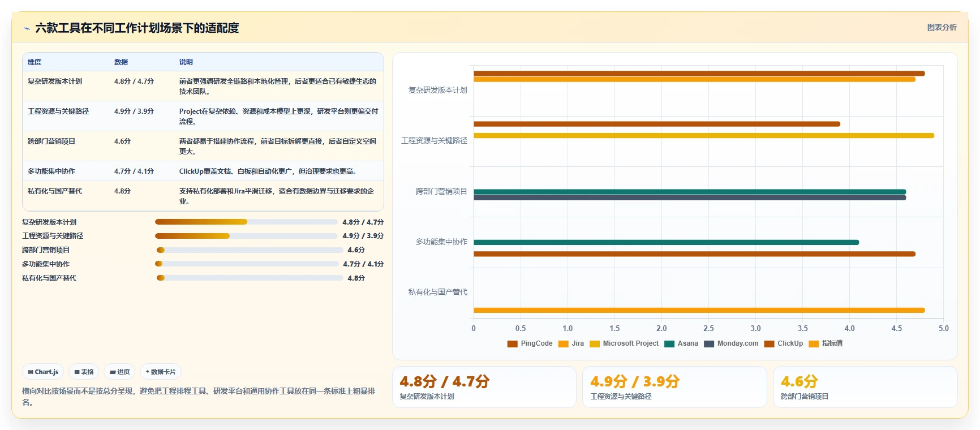This screenshot has height=430, width=980.
Task: Click the 复杂研发版本计划 progress bar
Action: tap(246, 222)
